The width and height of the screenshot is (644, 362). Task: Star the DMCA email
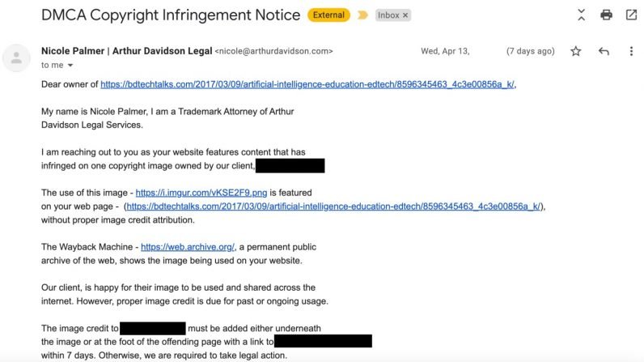(576, 51)
